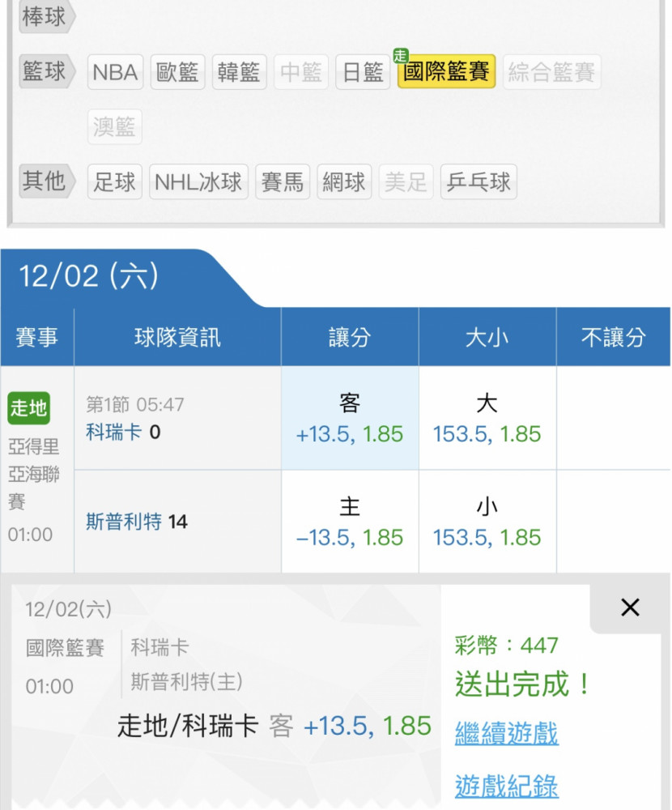This screenshot has height=810, width=672.
Task: Click the green 走地 live badge
Action: click(x=29, y=408)
